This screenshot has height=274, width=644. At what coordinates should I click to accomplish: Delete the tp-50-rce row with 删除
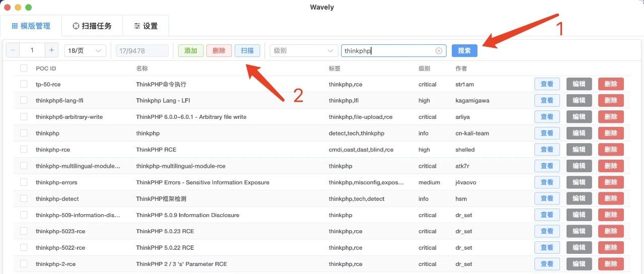pos(611,84)
